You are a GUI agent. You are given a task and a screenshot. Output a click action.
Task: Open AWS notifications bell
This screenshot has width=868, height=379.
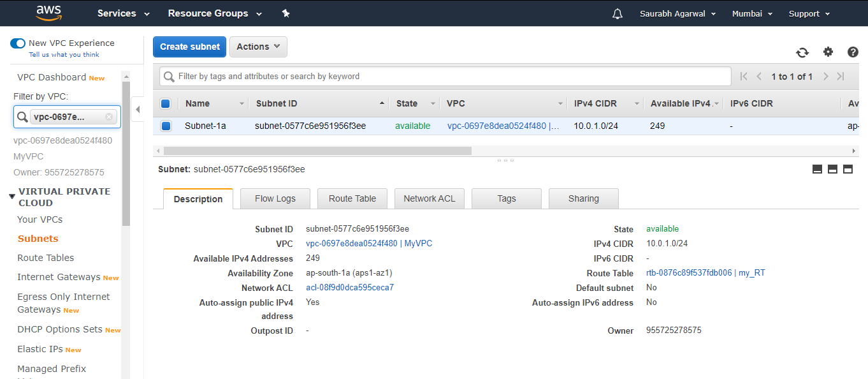616,13
